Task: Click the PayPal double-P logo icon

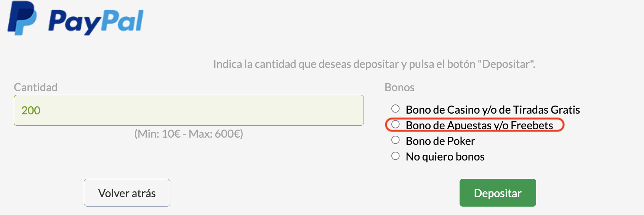Action: tap(22, 18)
